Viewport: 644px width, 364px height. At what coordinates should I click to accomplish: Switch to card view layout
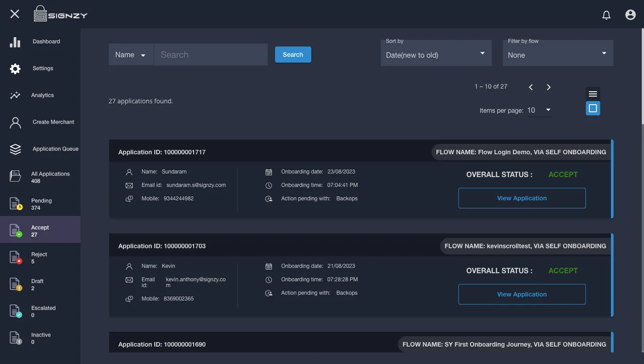pos(593,108)
